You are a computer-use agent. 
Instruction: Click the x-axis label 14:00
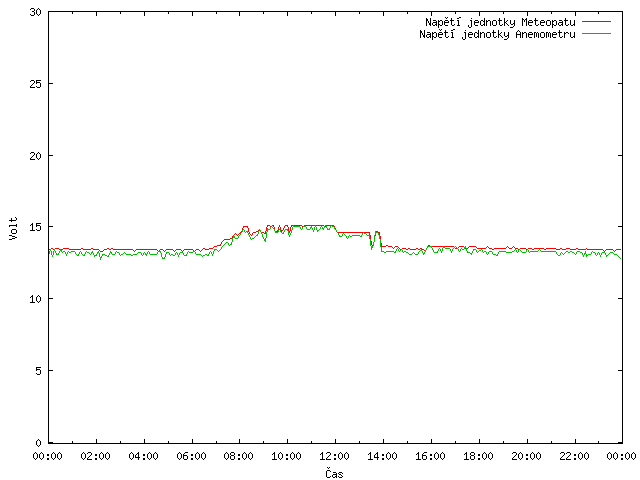click(x=382, y=456)
